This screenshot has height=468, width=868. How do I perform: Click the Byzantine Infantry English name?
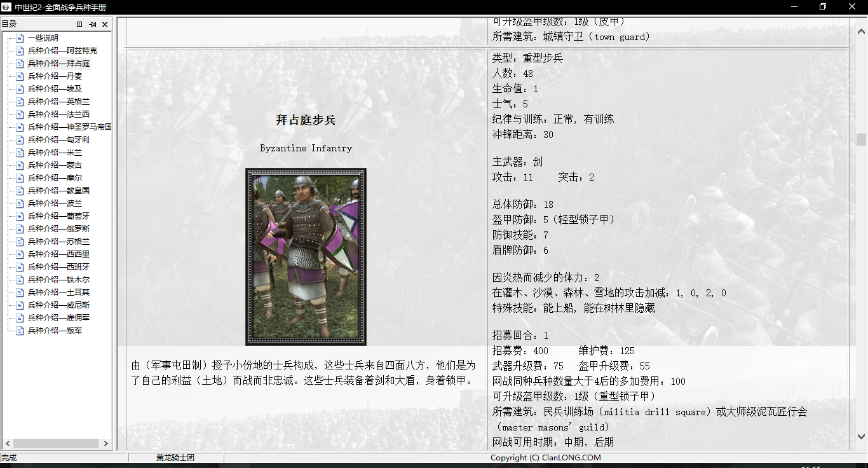pyautogui.click(x=306, y=148)
